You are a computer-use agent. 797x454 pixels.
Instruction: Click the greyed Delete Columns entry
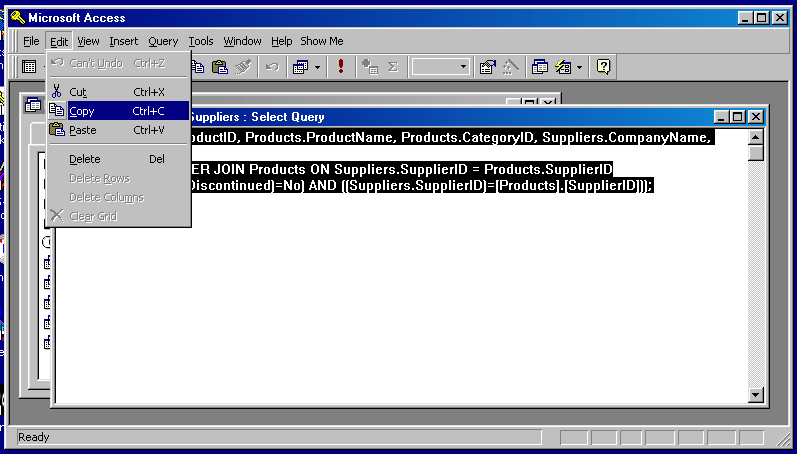pyautogui.click(x=118, y=197)
